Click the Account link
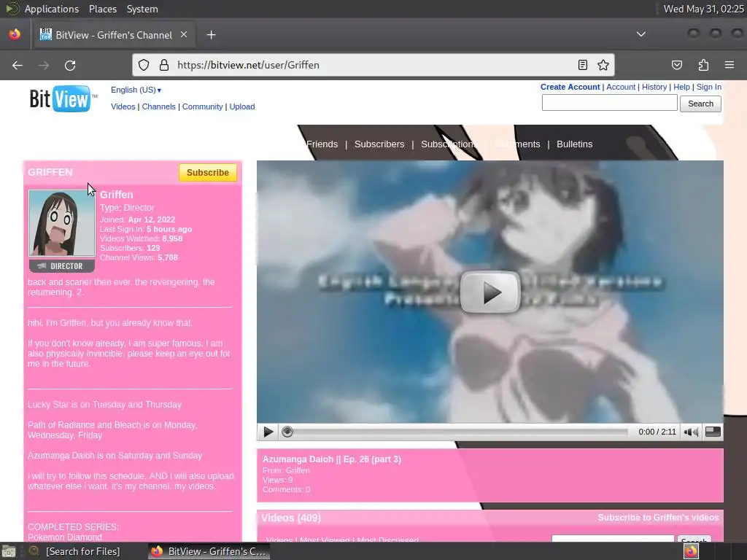Viewport: 747px width, 560px height. [x=621, y=87]
